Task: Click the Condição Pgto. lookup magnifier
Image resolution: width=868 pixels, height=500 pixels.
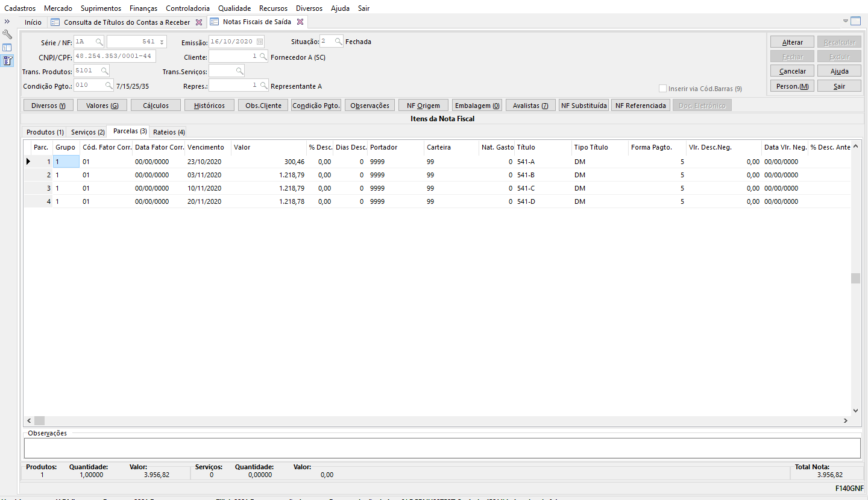Action: pyautogui.click(x=108, y=86)
